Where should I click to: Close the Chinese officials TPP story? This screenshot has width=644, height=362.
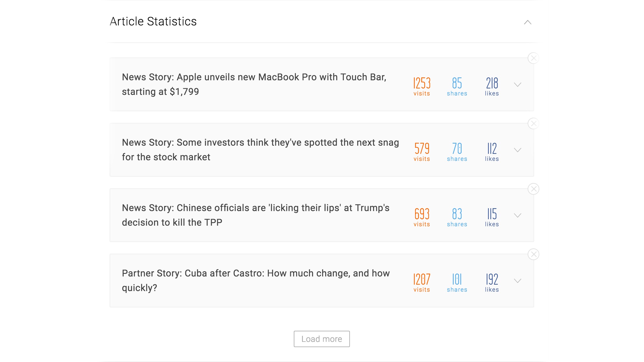coord(533,189)
